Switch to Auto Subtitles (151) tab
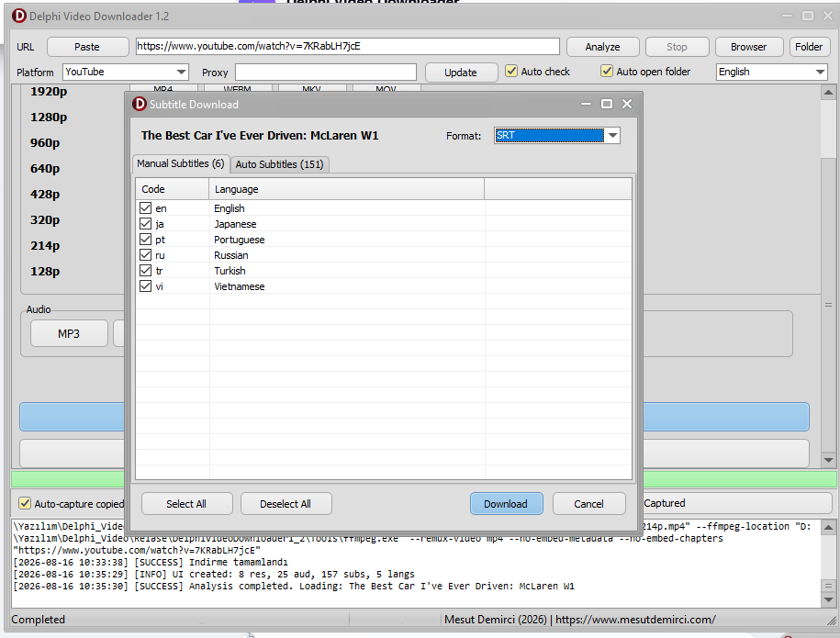The image size is (840, 638). (280, 164)
